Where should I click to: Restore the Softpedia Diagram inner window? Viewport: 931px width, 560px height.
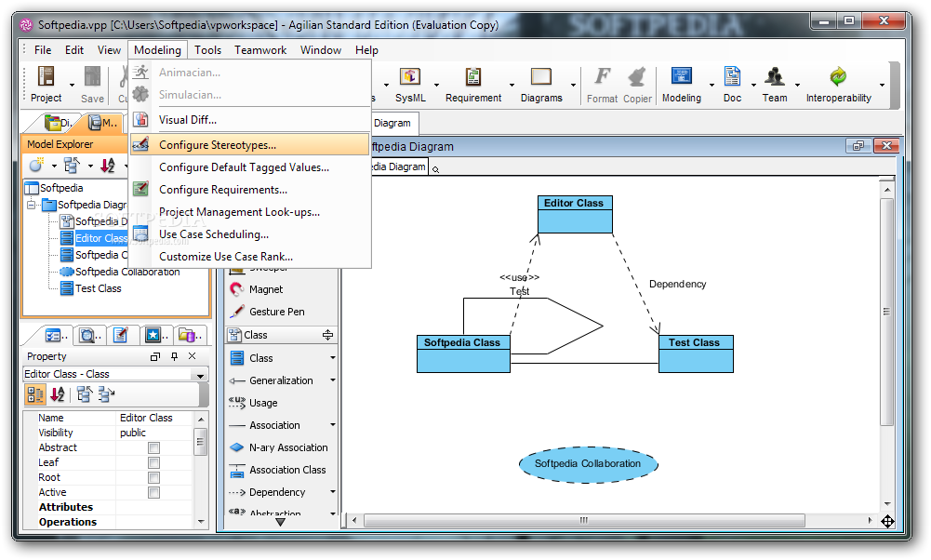point(858,145)
